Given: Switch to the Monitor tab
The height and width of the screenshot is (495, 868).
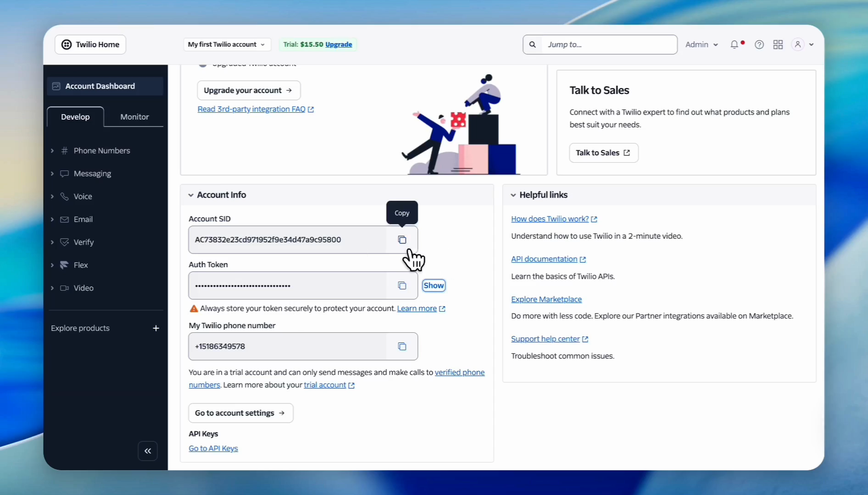Looking at the screenshot, I should click(x=134, y=117).
